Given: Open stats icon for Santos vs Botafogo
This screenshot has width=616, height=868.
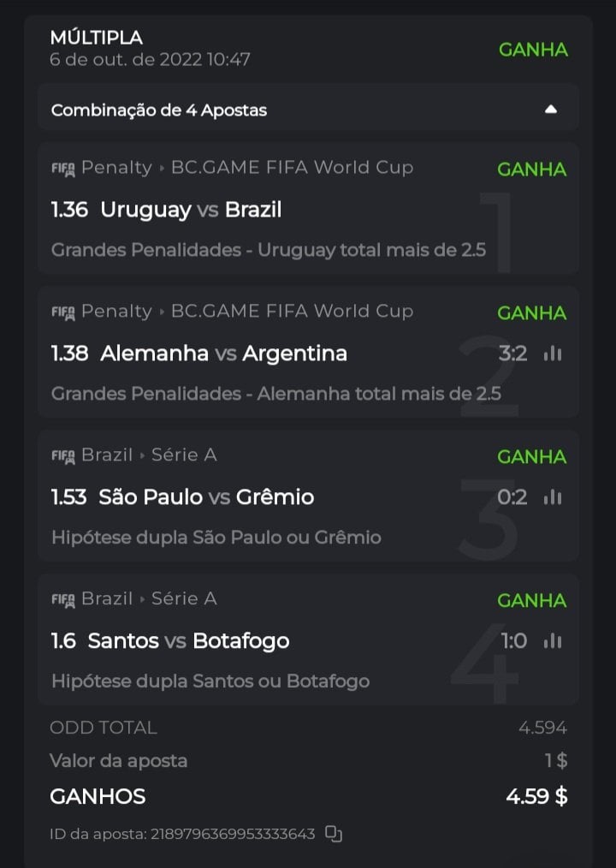Looking at the screenshot, I should click(553, 641).
